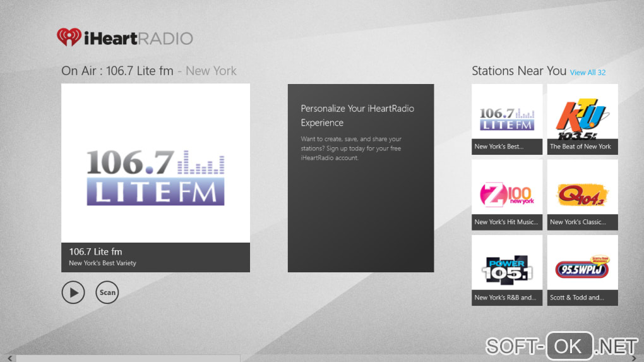Click the Scan button
Image resolution: width=644 pixels, height=362 pixels.
pos(107,293)
